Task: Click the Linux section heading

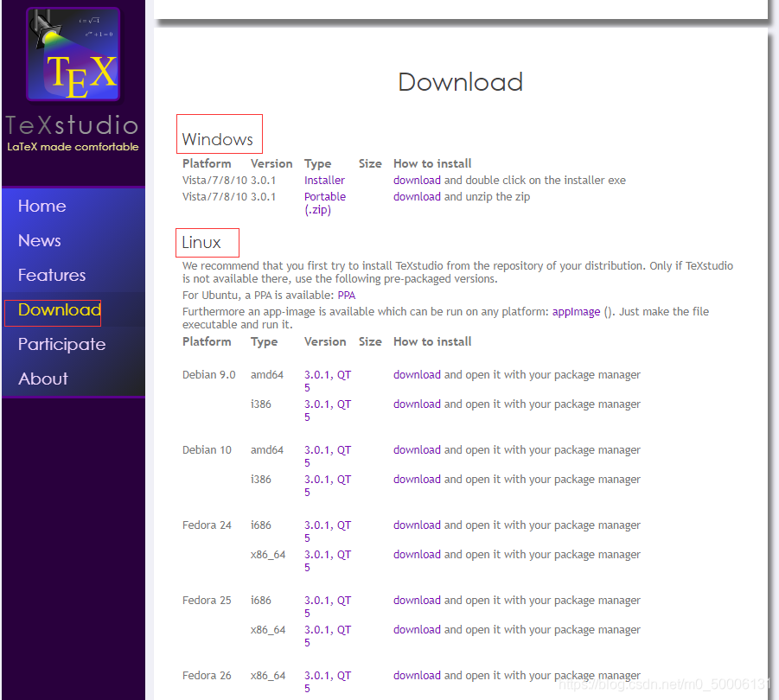Action: click(x=201, y=242)
